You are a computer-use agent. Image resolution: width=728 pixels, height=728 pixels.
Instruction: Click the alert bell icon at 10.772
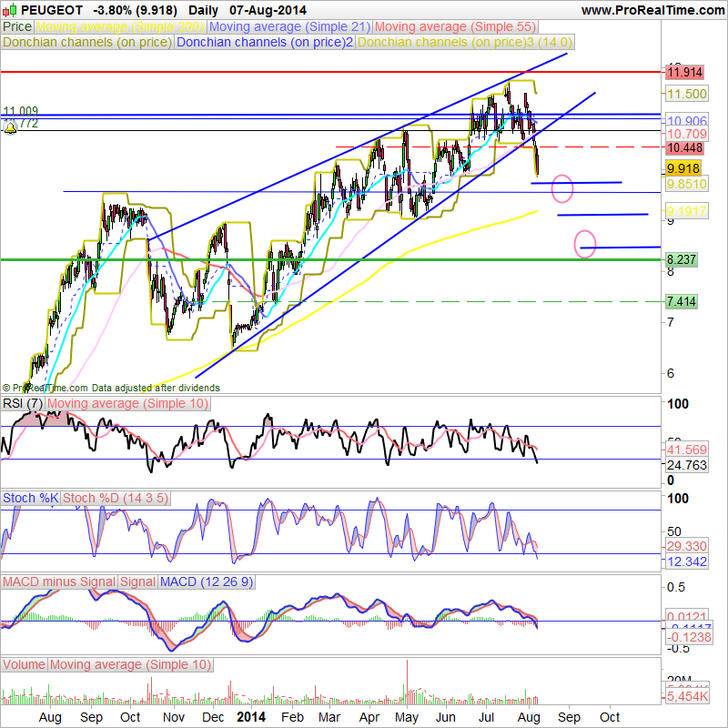10,128
